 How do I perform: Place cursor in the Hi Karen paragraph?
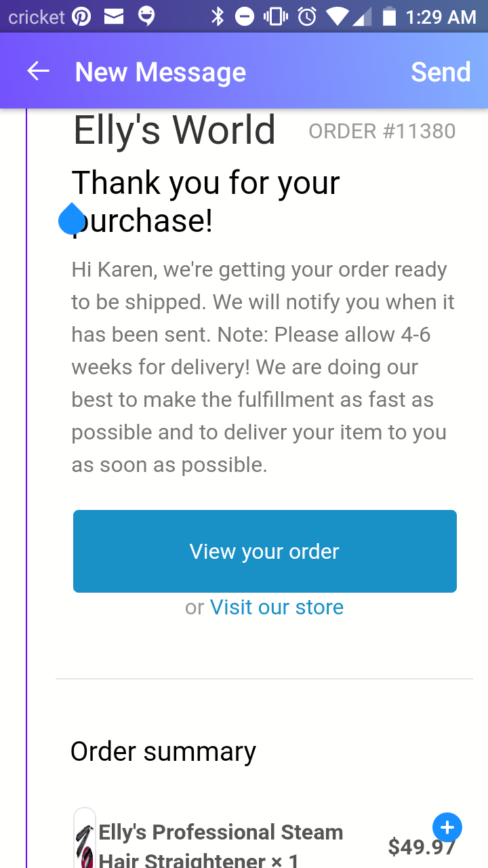(x=263, y=367)
